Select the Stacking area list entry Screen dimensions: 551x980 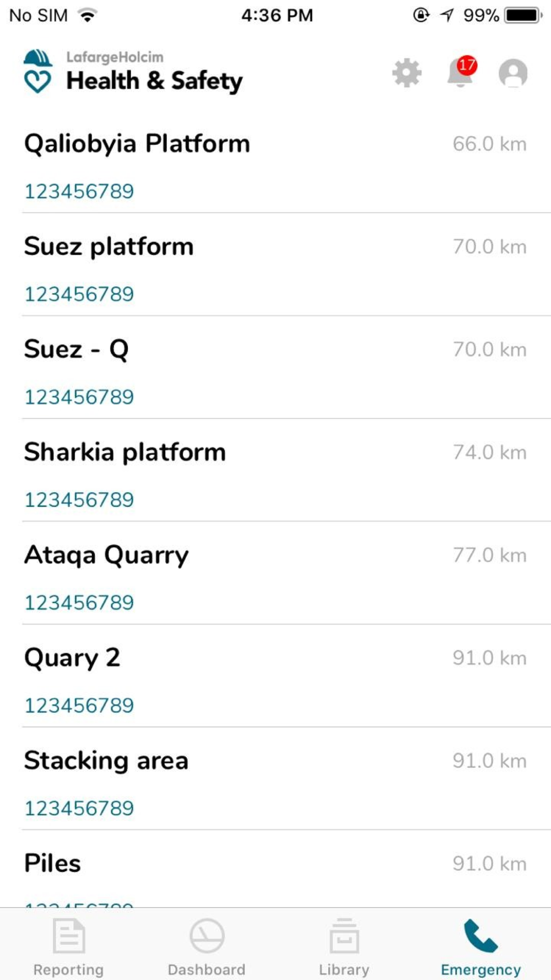click(x=106, y=761)
